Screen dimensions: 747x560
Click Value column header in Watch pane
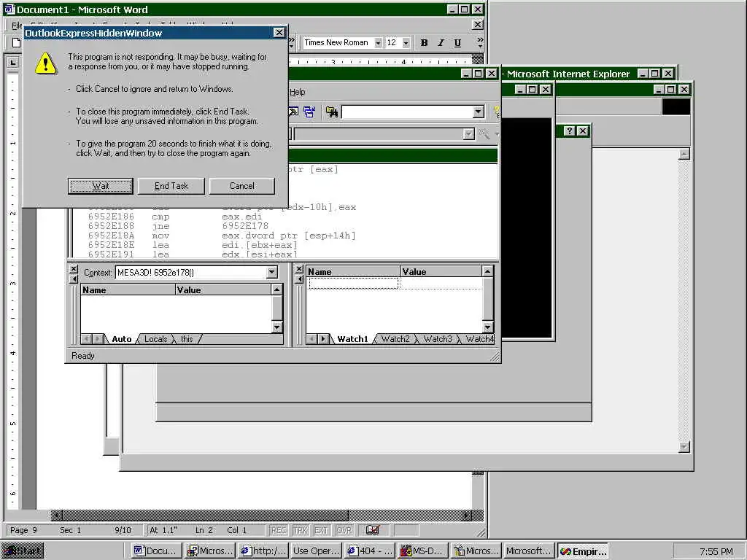point(441,272)
